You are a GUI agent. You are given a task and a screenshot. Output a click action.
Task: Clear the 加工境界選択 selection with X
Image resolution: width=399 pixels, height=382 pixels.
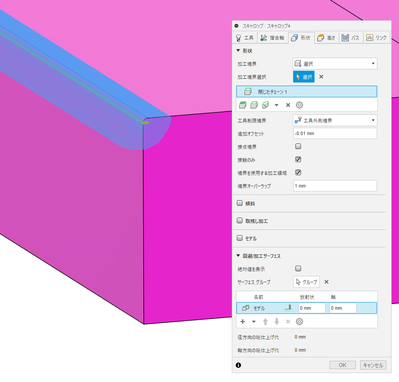(x=321, y=77)
